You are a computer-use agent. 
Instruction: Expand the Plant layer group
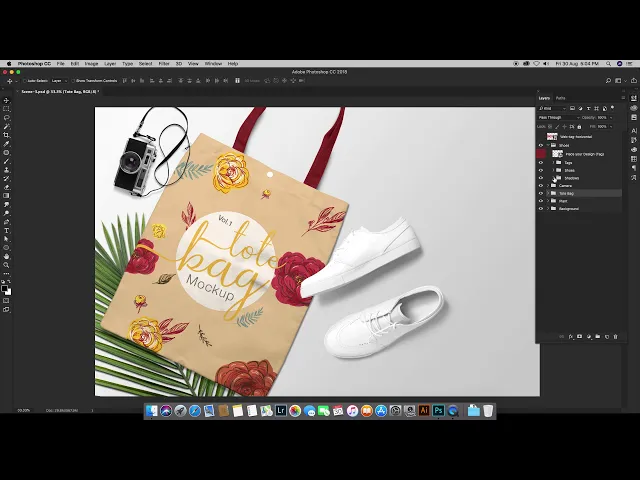click(x=548, y=201)
